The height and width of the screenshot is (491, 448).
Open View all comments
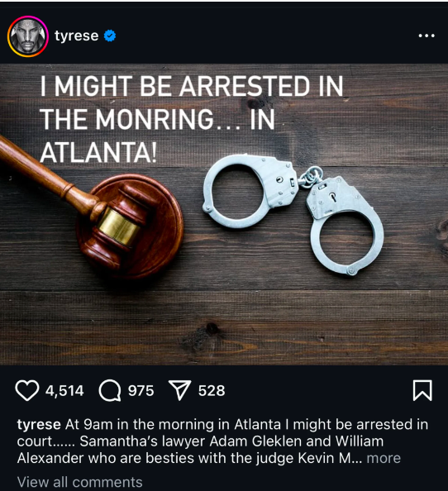(x=80, y=482)
